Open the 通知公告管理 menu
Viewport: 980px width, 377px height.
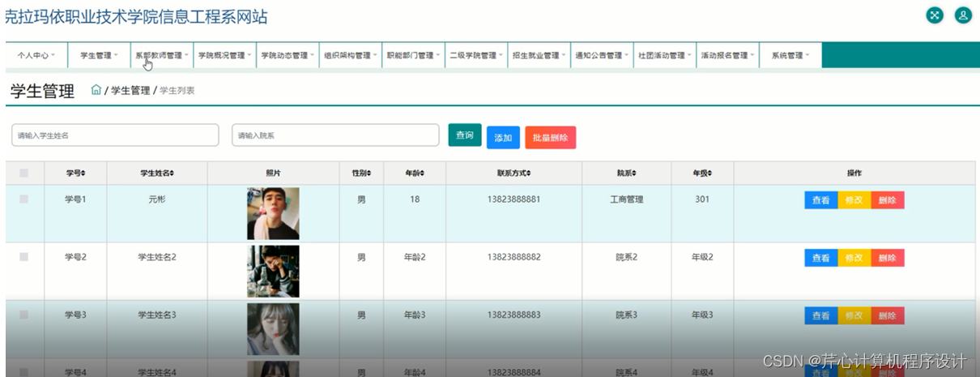point(602,55)
